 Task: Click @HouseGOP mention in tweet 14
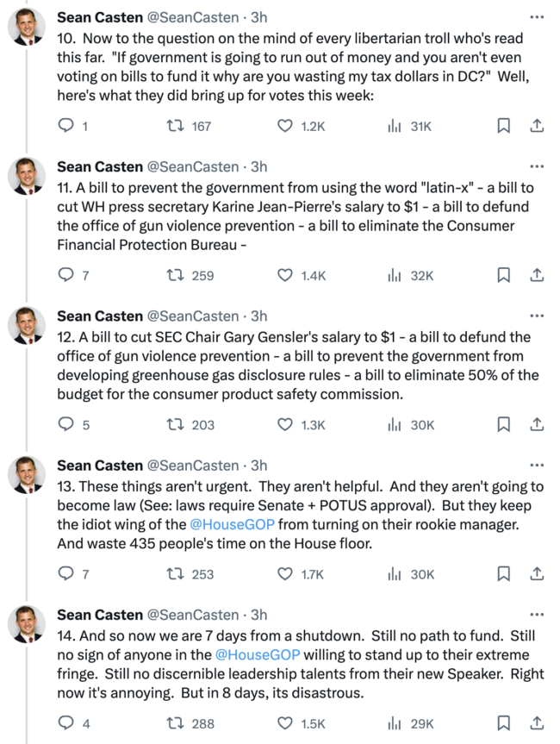click(x=257, y=654)
